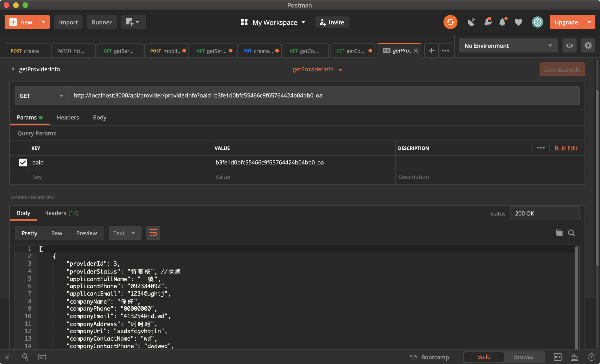Open the notifications bell
The height and width of the screenshot is (364, 600).
[502, 22]
